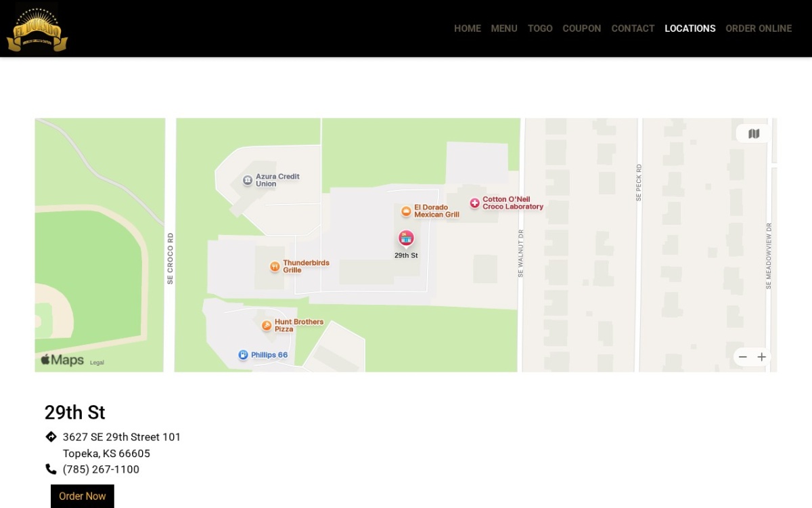Open the TOGO nav link
Screen dimensions: 812x508
tap(540, 28)
